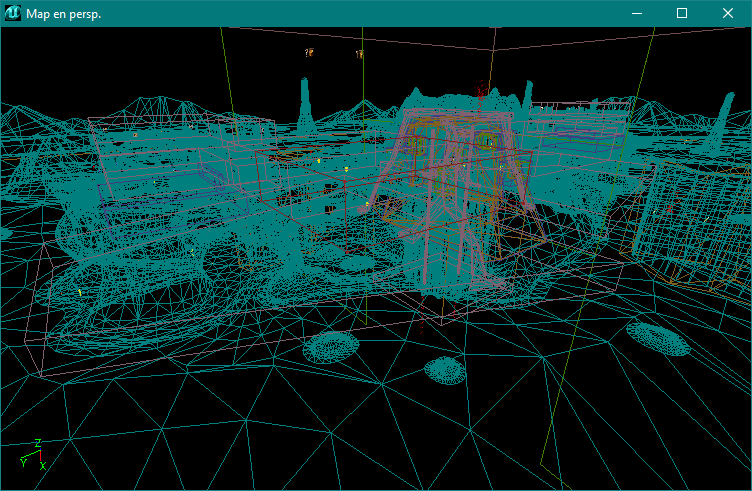Click the Unreal Editor icon in the title bar
Image resolution: width=752 pixels, height=491 pixels.
click(13, 13)
